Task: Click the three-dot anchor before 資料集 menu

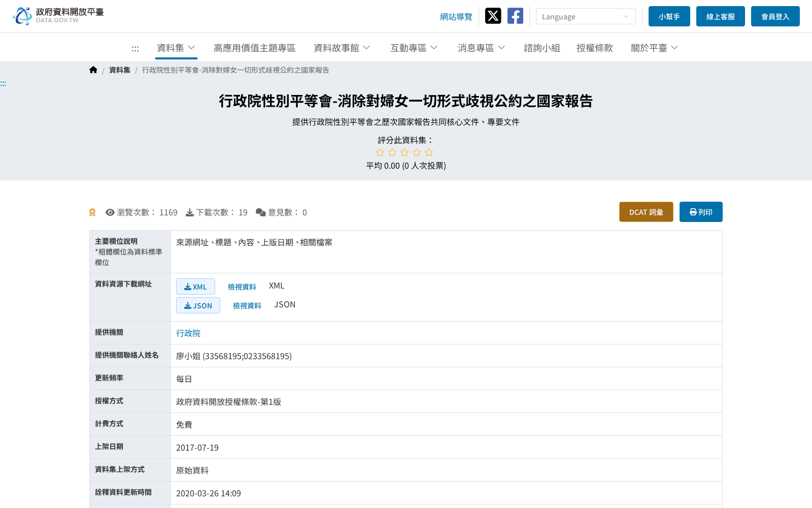Action: click(x=135, y=48)
